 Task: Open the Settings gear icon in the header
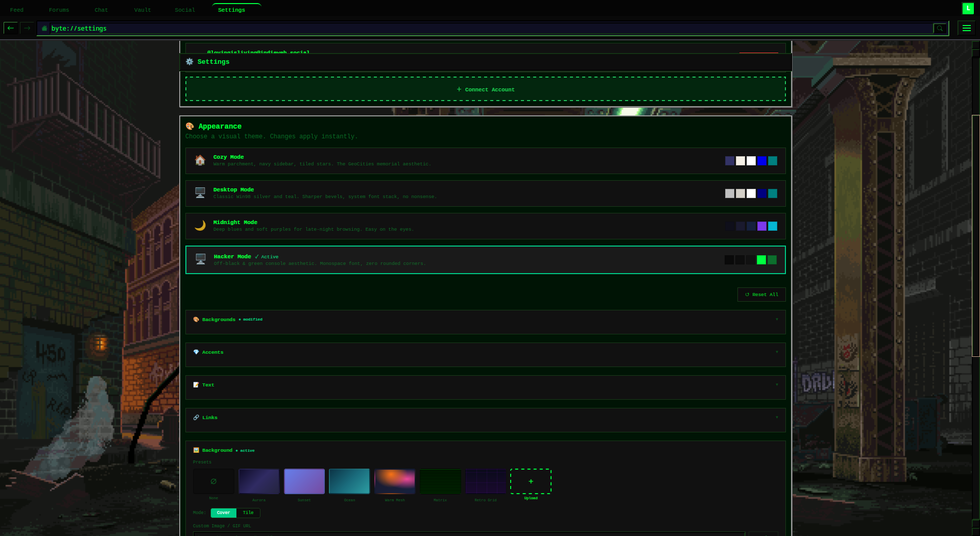coord(189,62)
